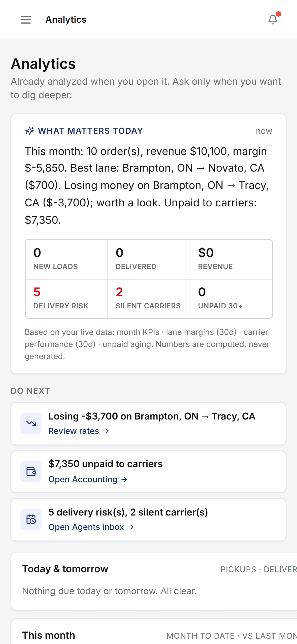The height and width of the screenshot is (644, 297).
Task: Click the trending-down icon on losing lane card
Action: point(31,423)
